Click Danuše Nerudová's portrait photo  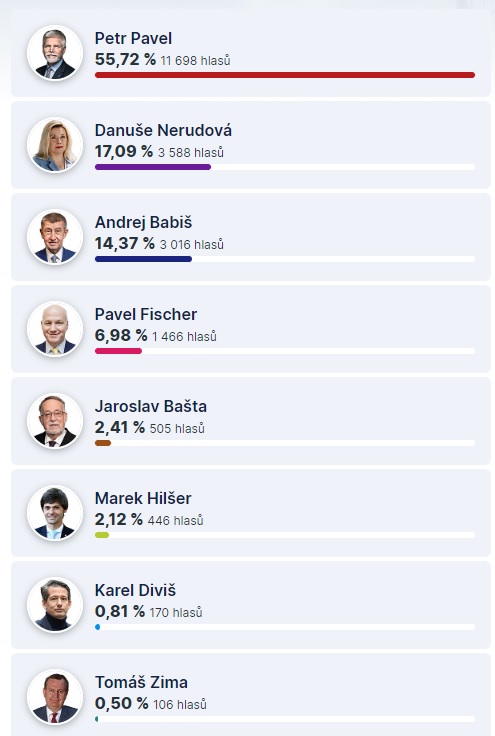55,145
